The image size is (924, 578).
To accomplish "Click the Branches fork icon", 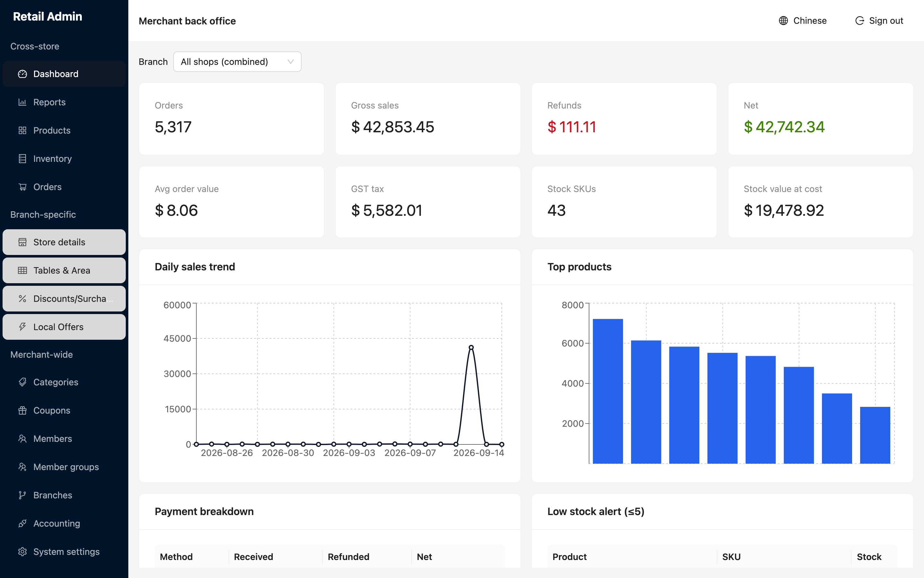I will point(22,495).
